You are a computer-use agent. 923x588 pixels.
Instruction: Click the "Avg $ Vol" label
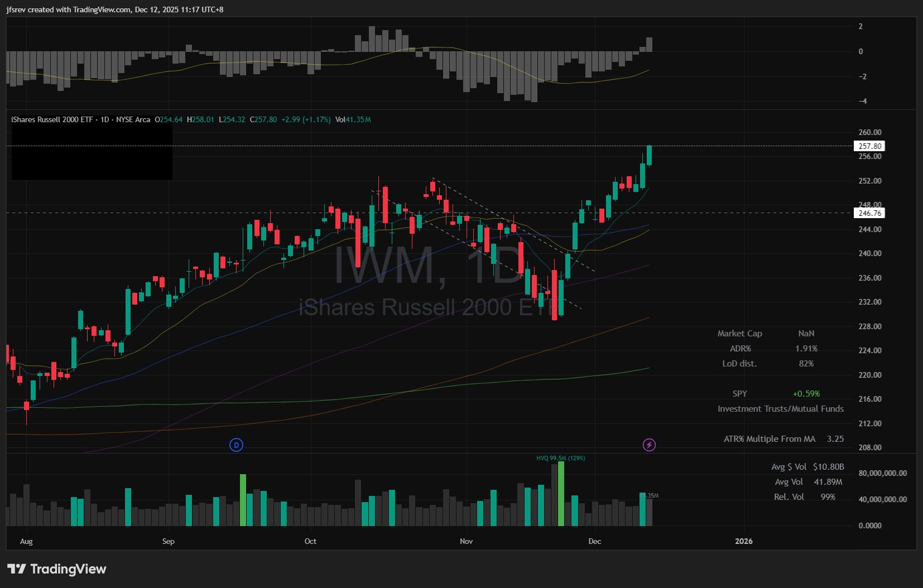pyautogui.click(x=789, y=467)
